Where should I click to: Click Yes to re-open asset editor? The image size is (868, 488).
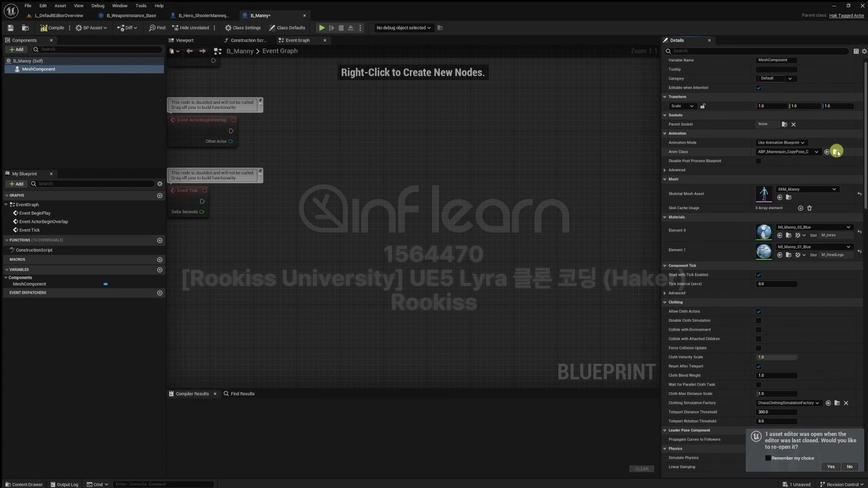(831, 467)
